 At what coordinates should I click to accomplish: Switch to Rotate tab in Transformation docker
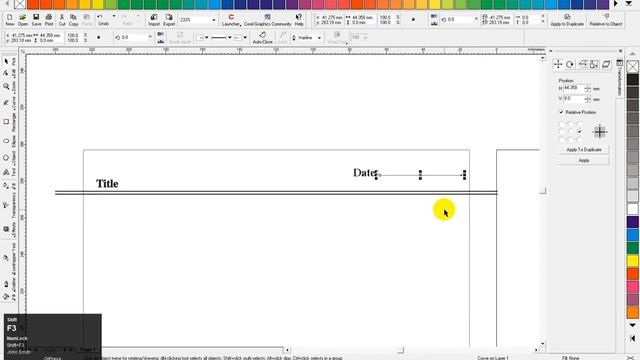coord(570,64)
